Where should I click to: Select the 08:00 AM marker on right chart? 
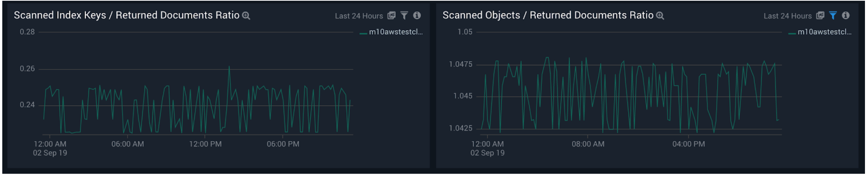tap(589, 144)
